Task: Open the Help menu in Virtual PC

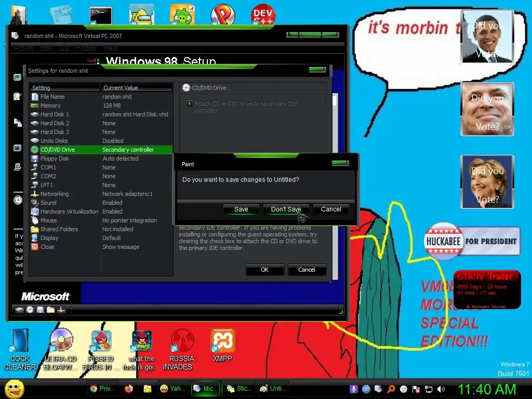Action: coord(111,48)
